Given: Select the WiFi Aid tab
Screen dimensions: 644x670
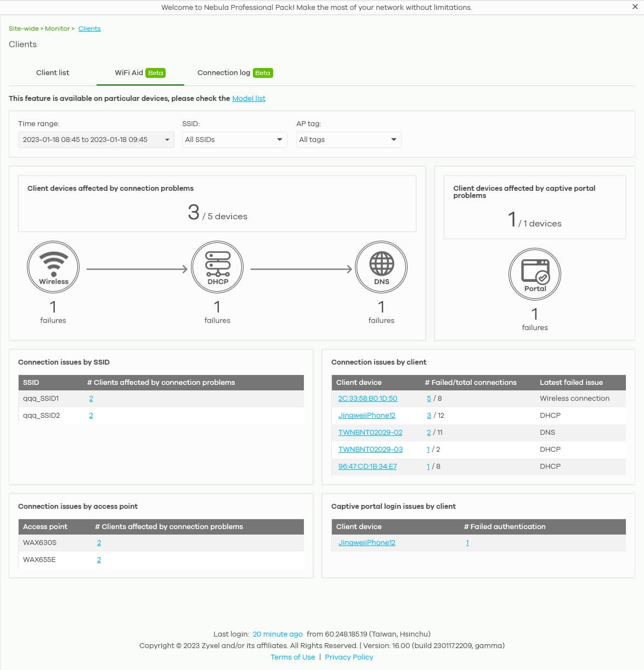Looking at the screenshot, I should 140,73.
